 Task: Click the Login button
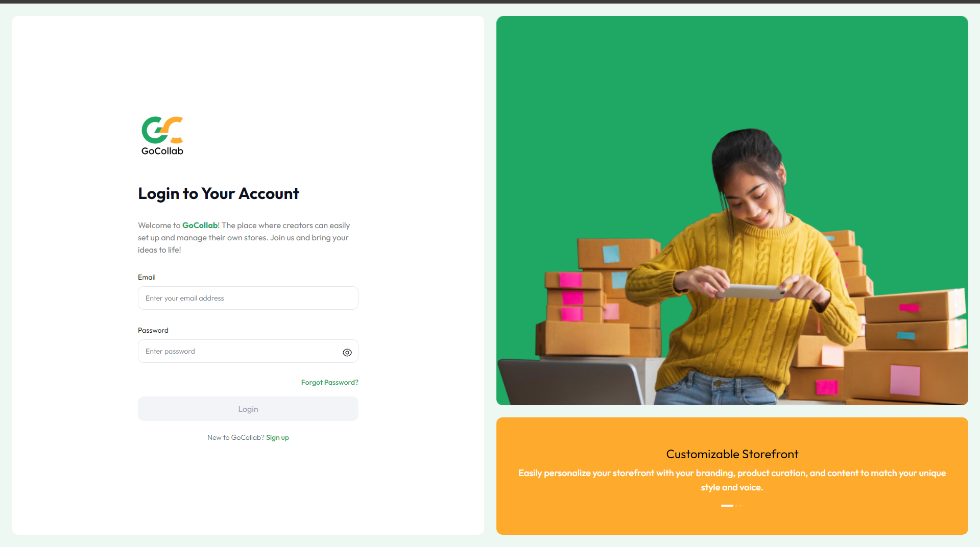click(248, 409)
